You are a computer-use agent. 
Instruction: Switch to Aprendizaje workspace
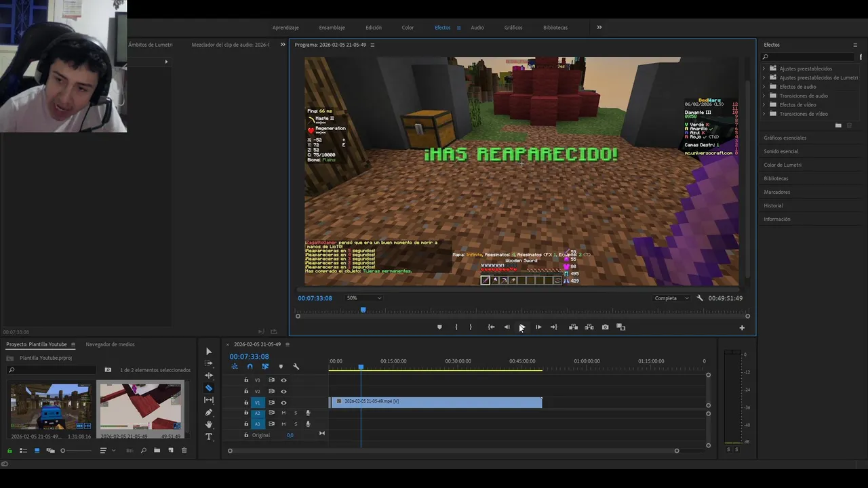[285, 28]
